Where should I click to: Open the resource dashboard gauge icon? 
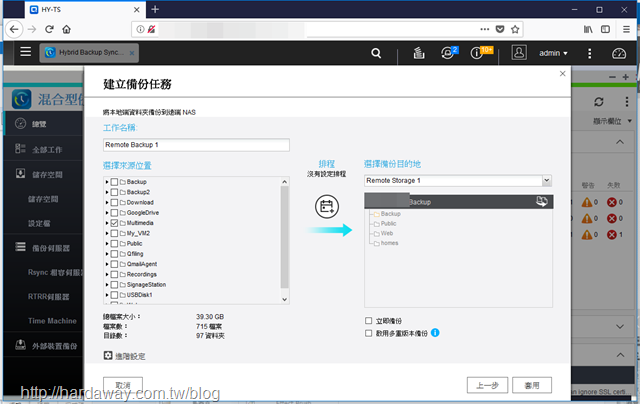tap(619, 53)
